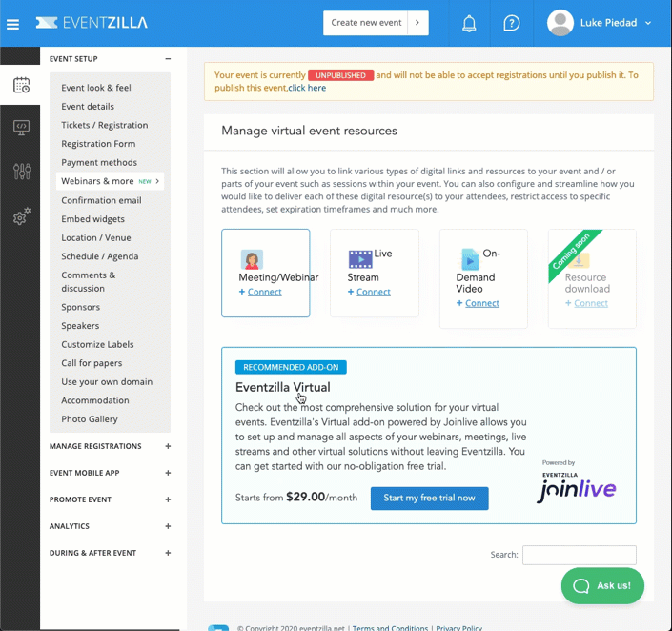
Task: Expand Event Mobile App section
Action: coord(168,473)
